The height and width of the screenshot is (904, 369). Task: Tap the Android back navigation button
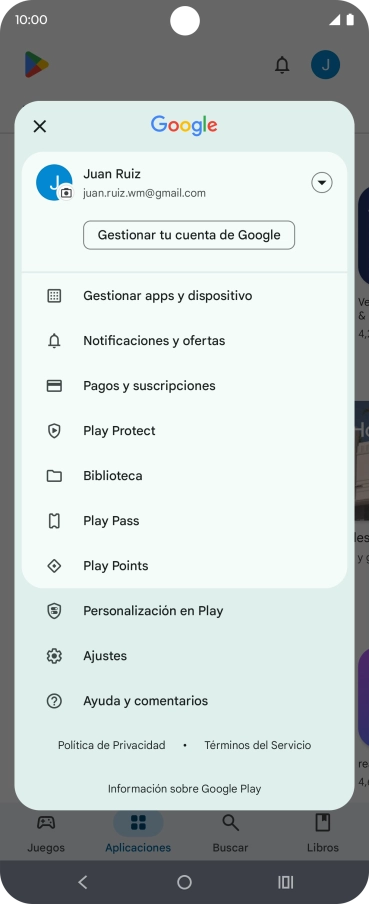(x=83, y=882)
